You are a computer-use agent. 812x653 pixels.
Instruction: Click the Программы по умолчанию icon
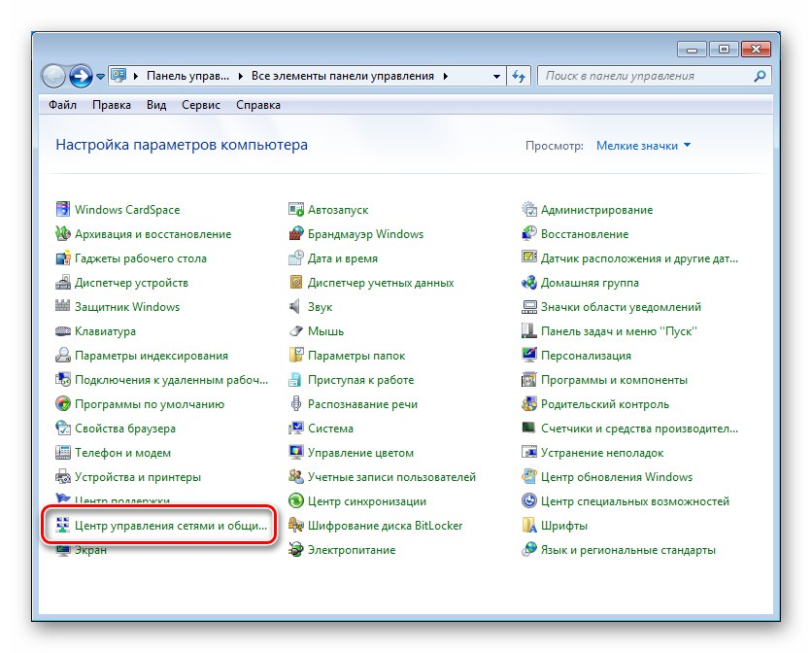click(63, 403)
